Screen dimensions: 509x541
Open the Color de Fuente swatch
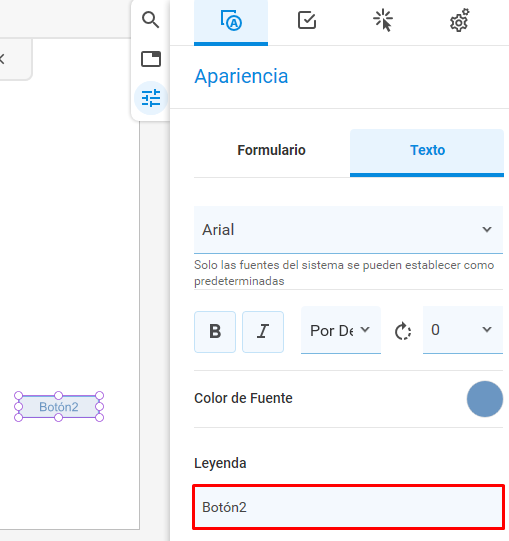[x=484, y=399]
